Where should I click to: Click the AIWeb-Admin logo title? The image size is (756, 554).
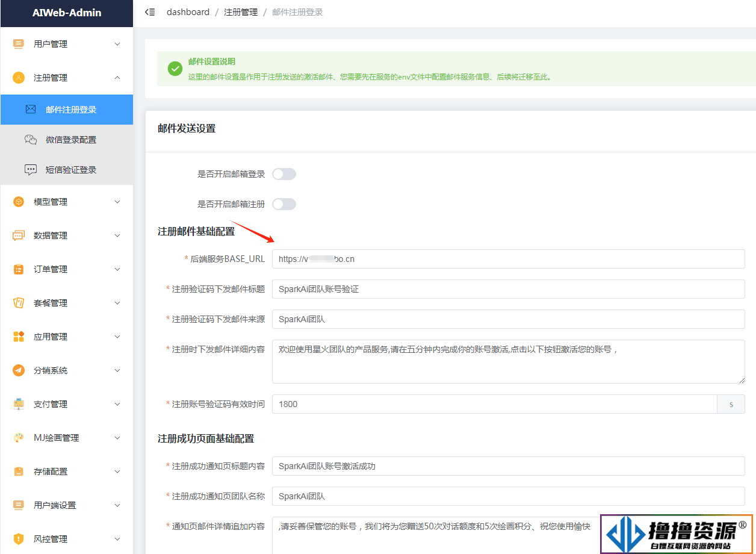tap(67, 13)
